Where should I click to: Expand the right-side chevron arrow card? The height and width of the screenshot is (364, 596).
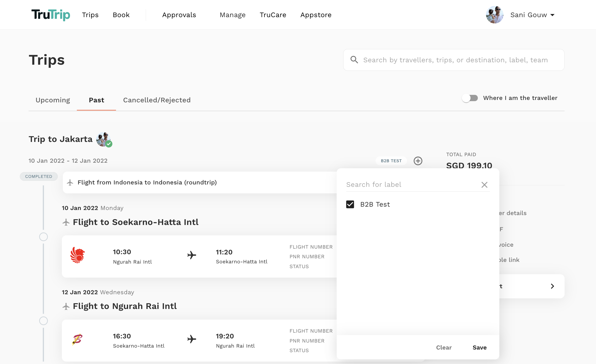coord(552,286)
